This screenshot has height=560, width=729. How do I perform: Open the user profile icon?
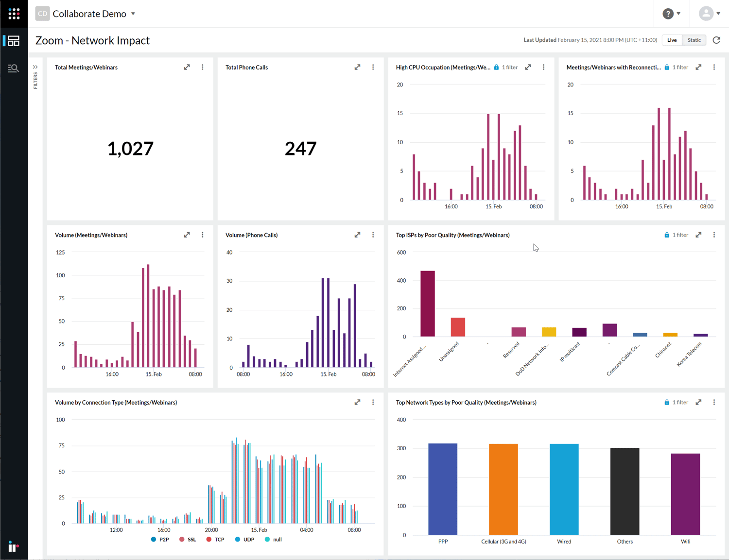coord(706,14)
